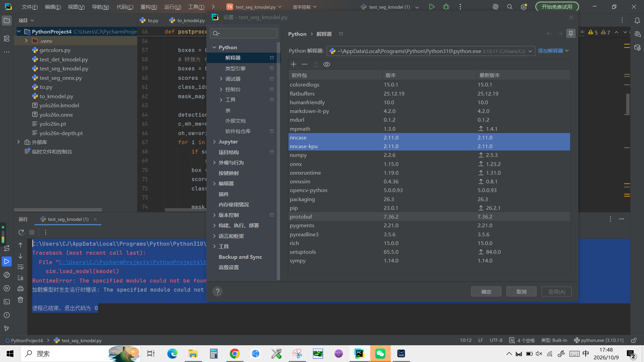Click the 确定 button
This screenshot has height=362, width=644.
(486, 292)
